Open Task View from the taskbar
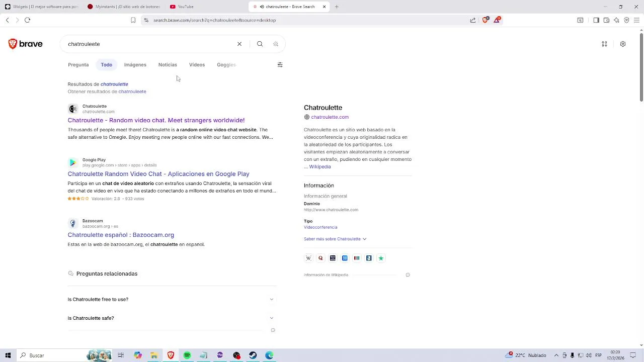The width and height of the screenshot is (644, 362). tap(121, 355)
